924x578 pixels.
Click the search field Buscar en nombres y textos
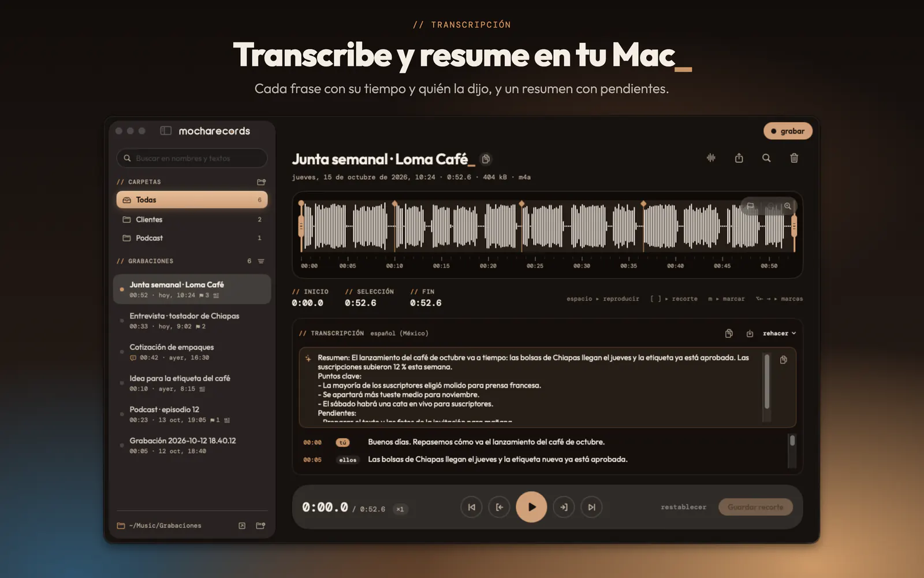click(192, 158)
